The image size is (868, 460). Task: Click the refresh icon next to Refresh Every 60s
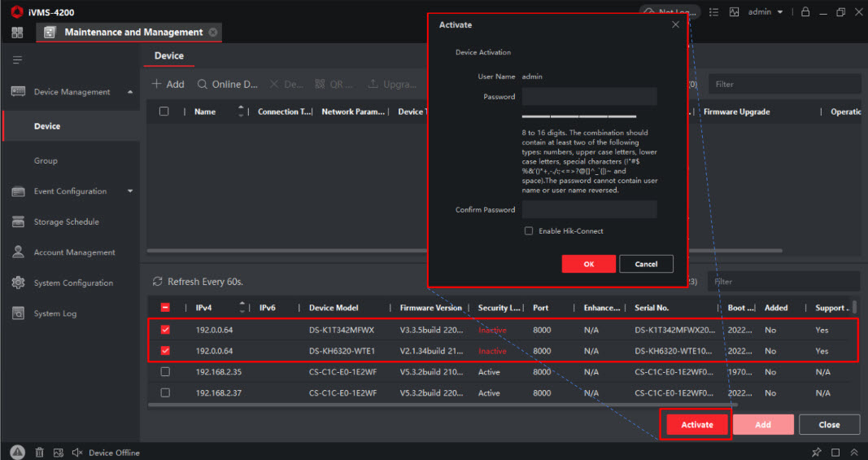158,282
